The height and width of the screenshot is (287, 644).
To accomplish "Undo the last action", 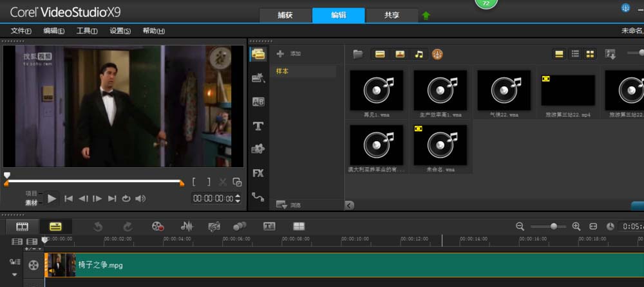I will [98, 227].
